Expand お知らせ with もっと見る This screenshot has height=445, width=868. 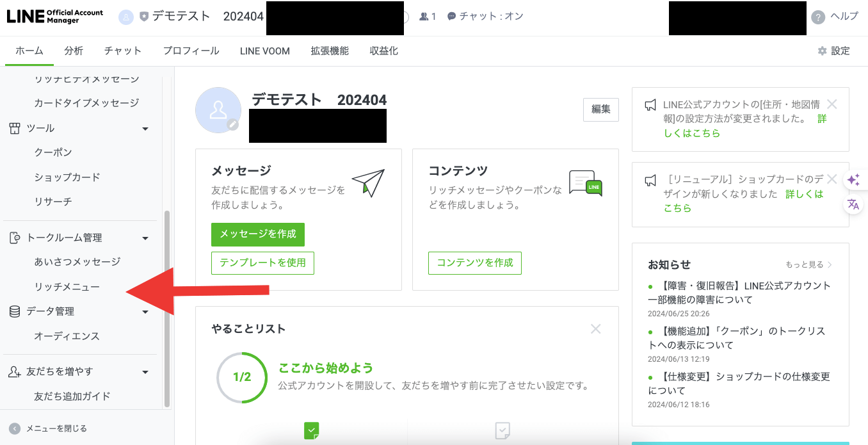tap(809, 264)
